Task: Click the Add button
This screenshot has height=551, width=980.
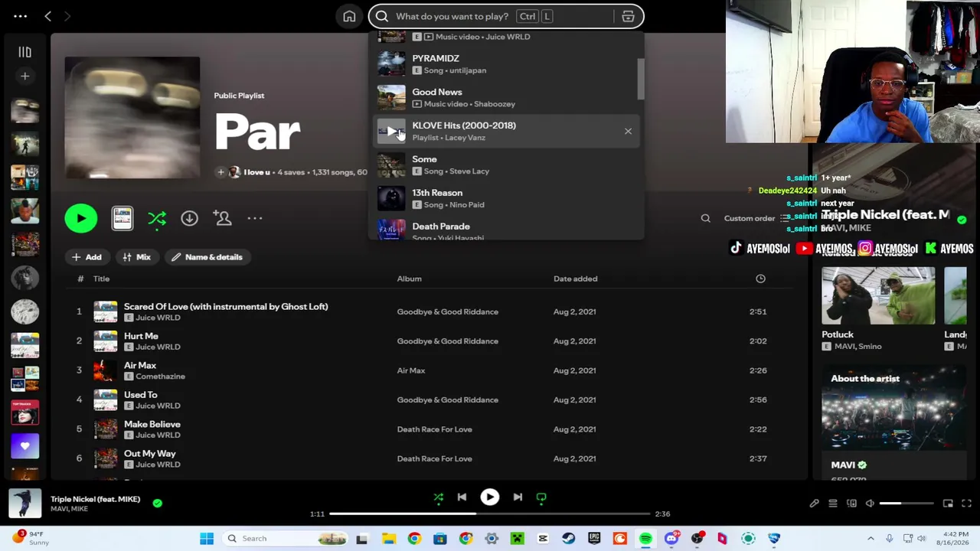Action: pyautogui.click(x=87, y=257)
